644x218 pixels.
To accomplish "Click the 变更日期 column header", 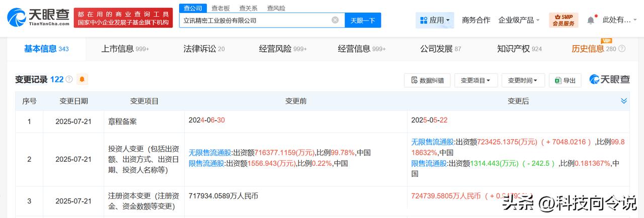I will [x=73, y=101].
